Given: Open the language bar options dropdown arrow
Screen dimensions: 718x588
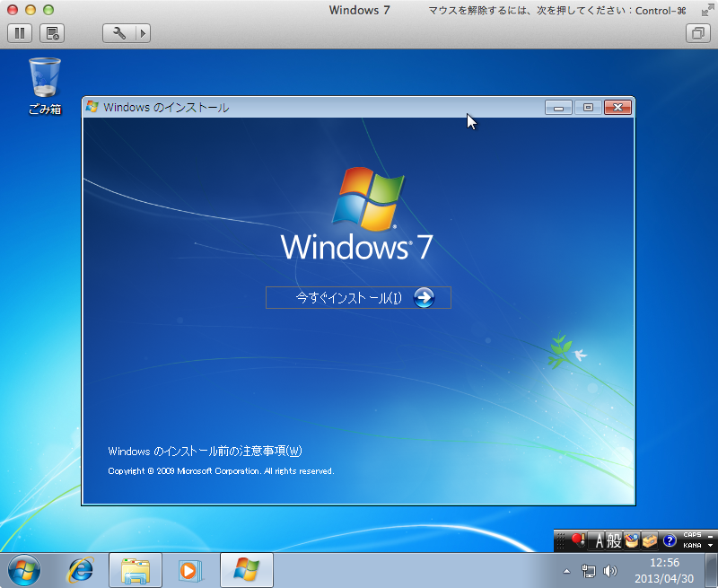Looking at the screenshot, I should tap(710, 546).
